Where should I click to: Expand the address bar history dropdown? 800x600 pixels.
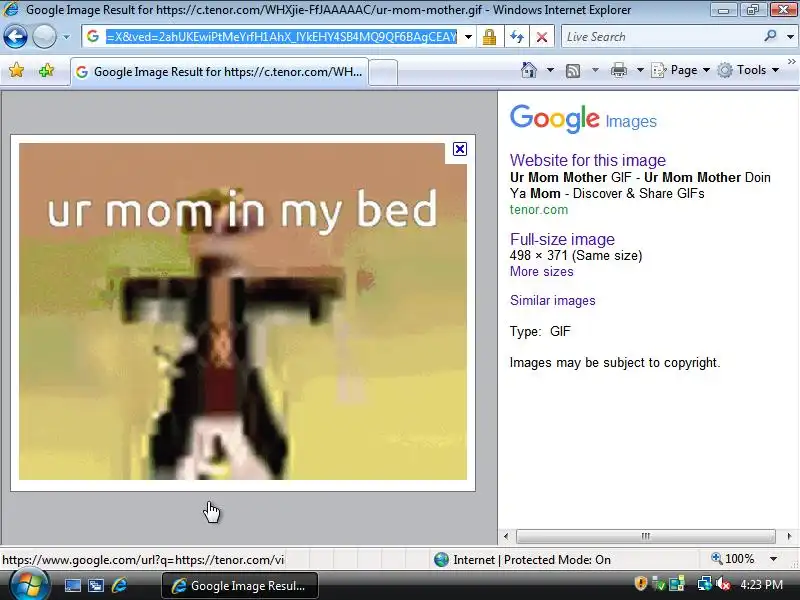[x=468, y=37]
